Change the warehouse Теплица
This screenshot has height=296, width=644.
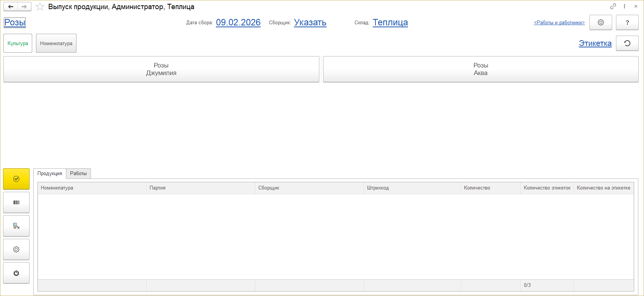click(x=390, y=22)
